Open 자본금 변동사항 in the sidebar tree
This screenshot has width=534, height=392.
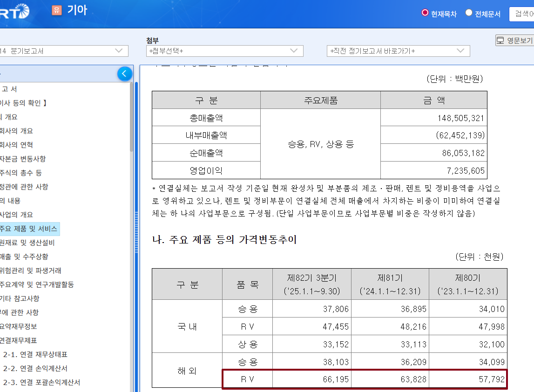(x=23, y=159)
